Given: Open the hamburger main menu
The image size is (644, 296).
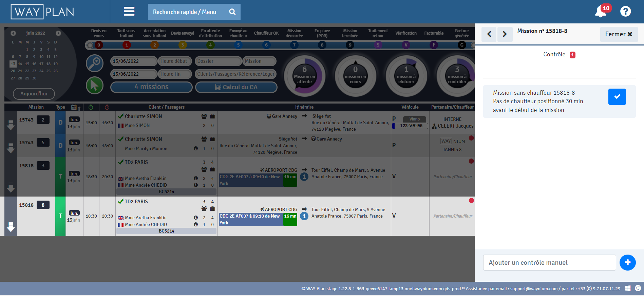Looking at the screenshot, I should click(129, 12).
